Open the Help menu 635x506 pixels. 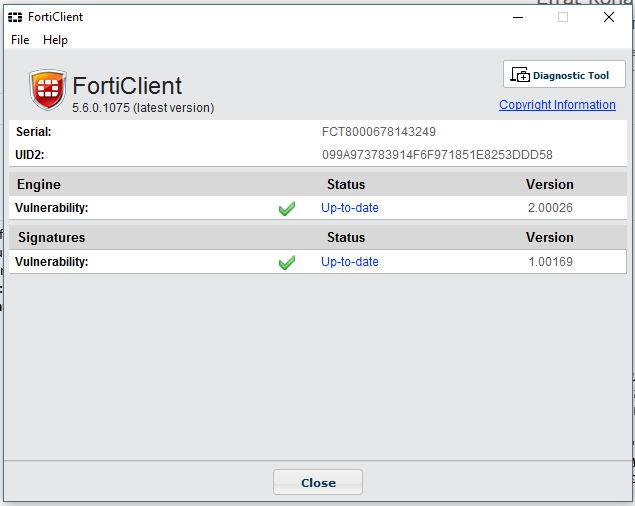[55, 40]
